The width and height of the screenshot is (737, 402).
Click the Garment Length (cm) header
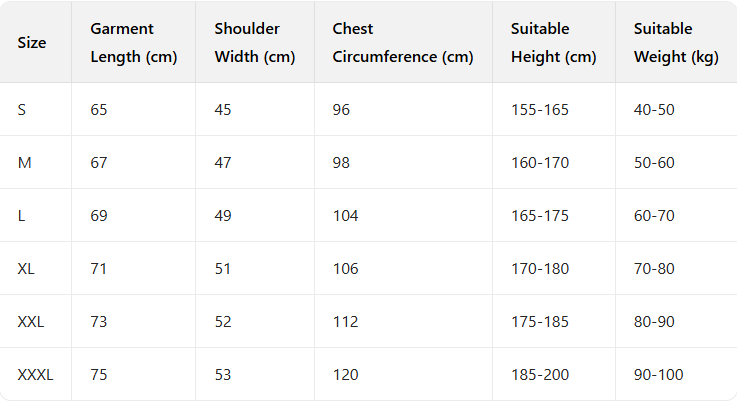click(133, 43)
